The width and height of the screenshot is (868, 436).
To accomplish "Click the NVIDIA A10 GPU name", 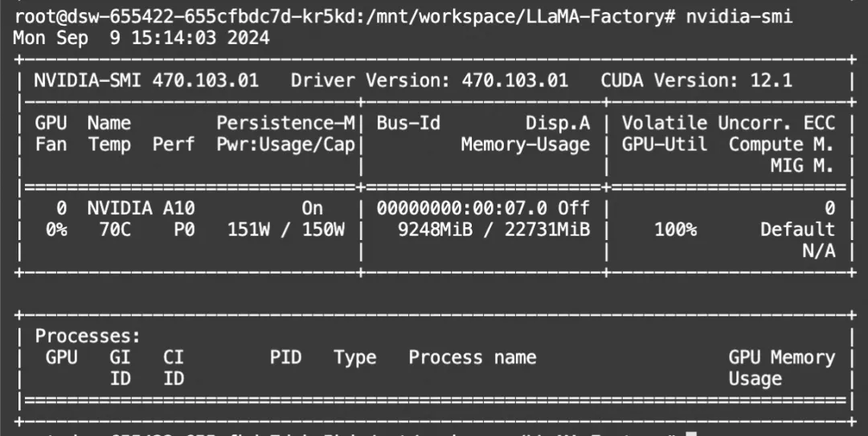I will pyautogui.click(x=141, y=208).
